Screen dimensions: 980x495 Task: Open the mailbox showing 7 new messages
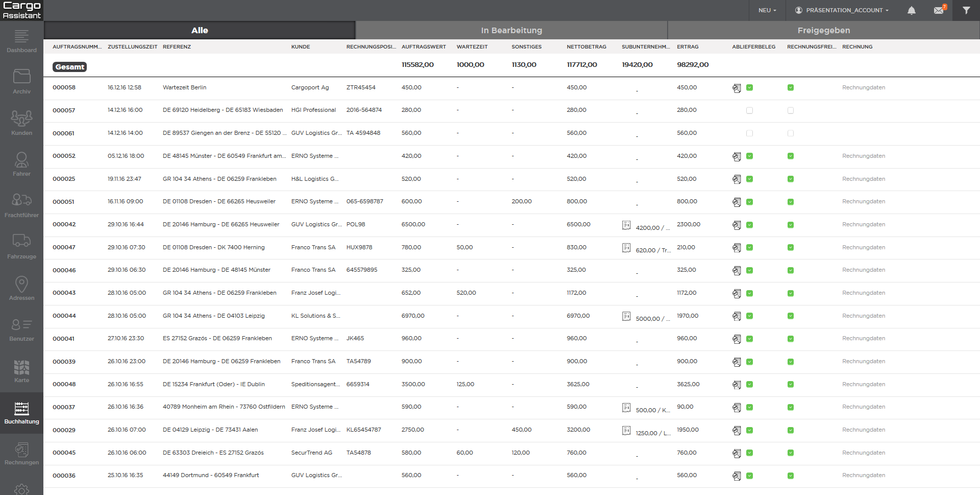coord(939,10)
